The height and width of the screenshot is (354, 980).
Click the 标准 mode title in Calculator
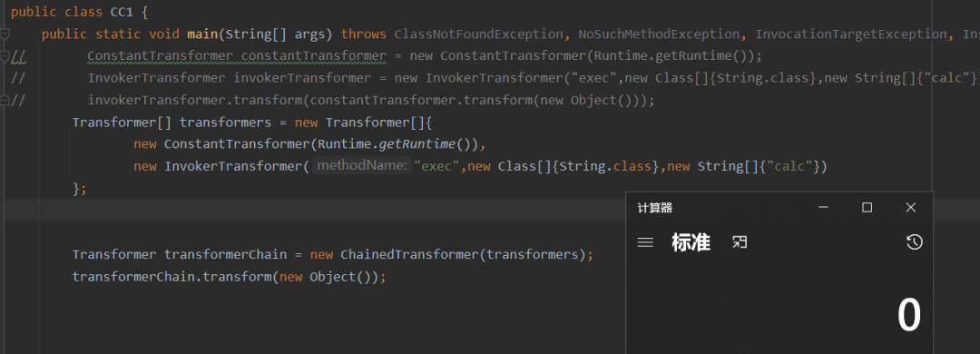691,242
